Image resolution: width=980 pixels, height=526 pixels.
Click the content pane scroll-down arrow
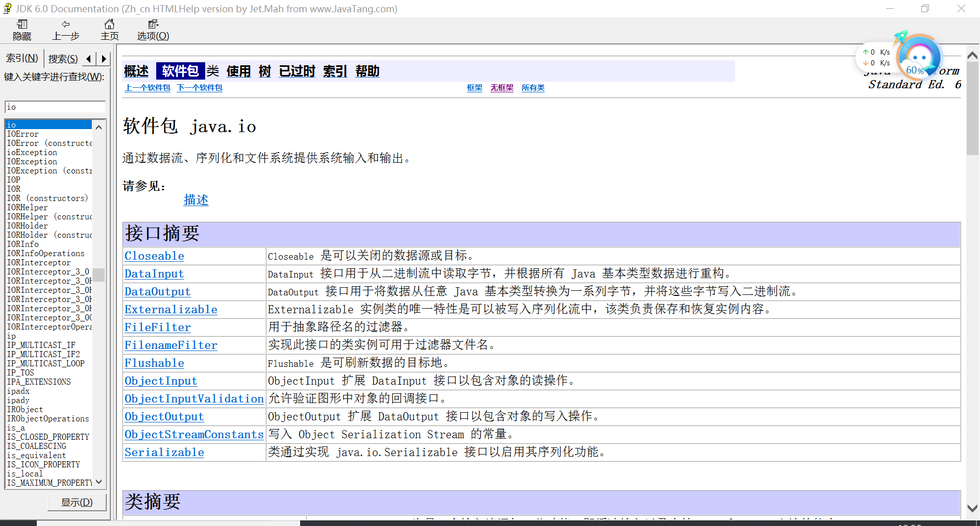pyautogui.click(x=972, y=509)
